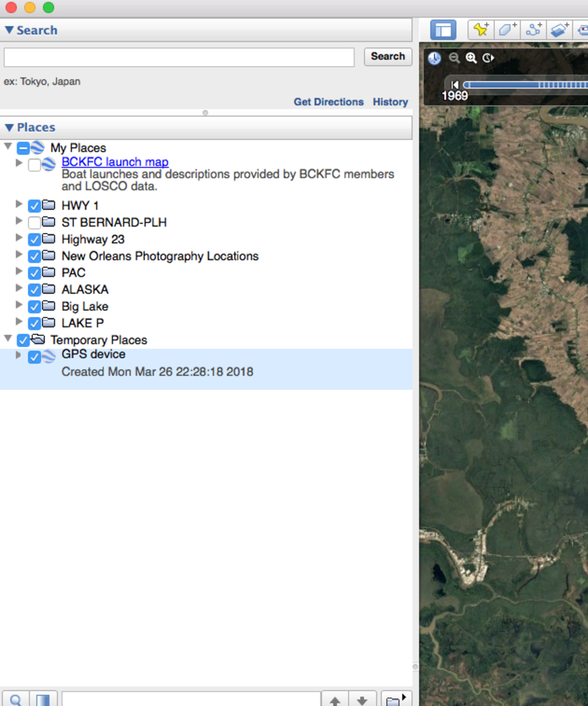This screenshot has width=588, height=706.
Task: Expand the HWY 1 folder
Action: [19, 204]
